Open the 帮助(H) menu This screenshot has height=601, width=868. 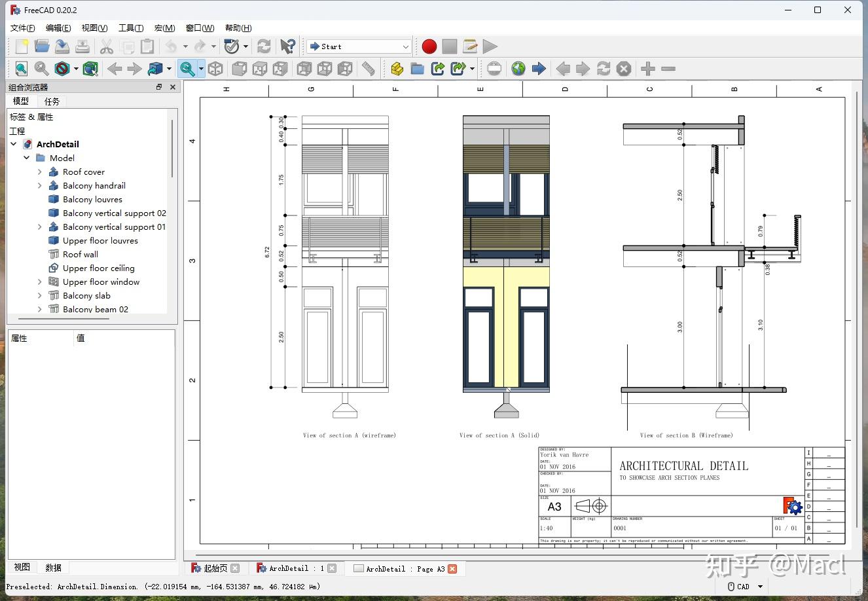click(x=238, y=27)
